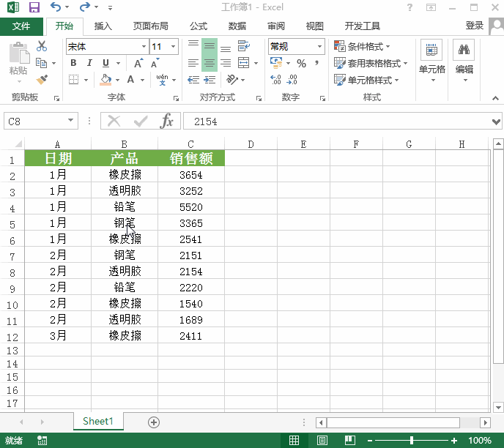Switch to Page Layout view in status bar

coord(322,440)
